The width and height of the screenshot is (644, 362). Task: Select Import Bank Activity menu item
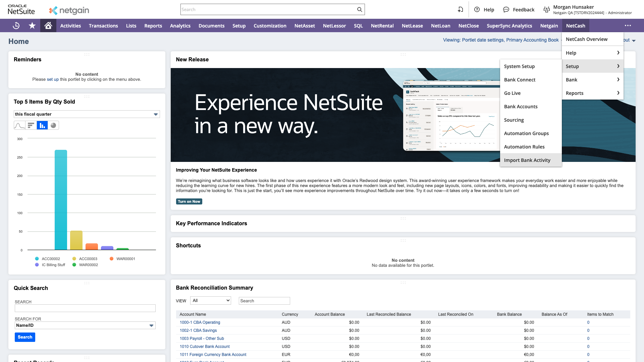[531, 160]
